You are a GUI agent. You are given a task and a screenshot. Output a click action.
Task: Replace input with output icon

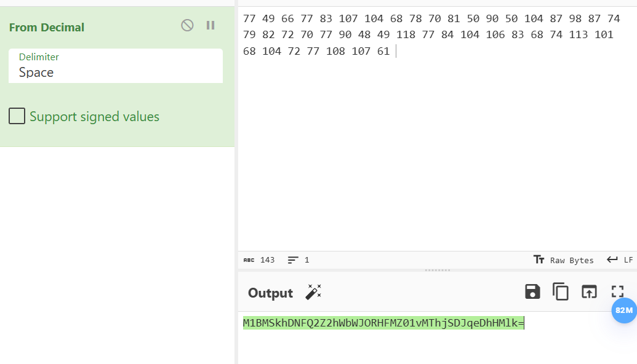(x=589, y=292)
